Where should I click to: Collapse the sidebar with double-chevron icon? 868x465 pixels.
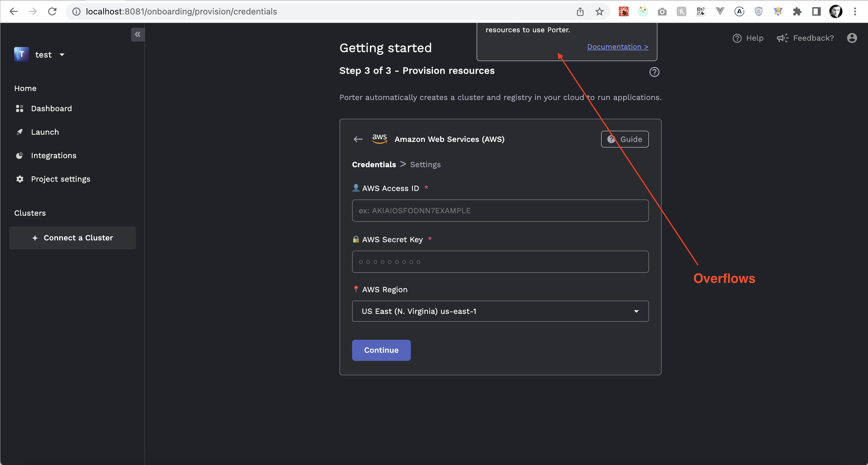[x=138, y=34]
